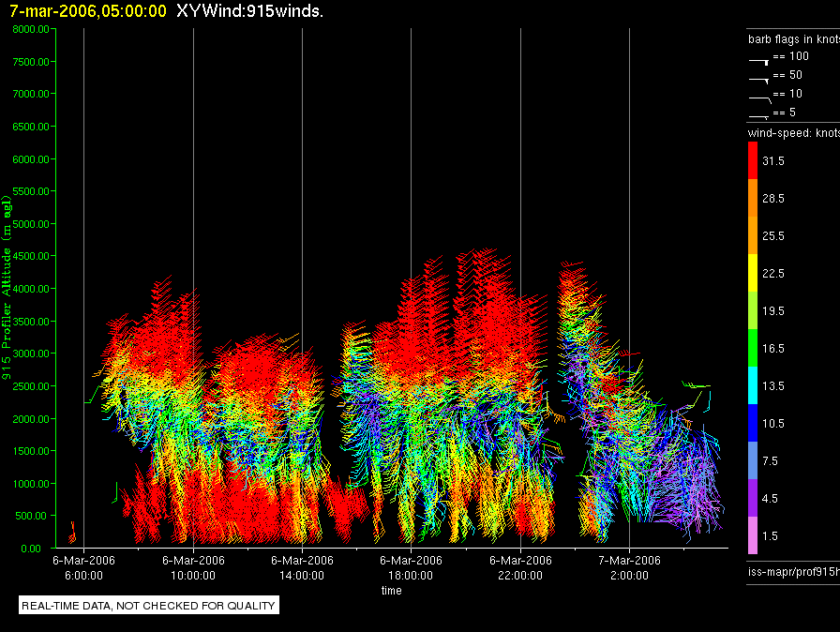Click the 500.00 altitude tick label
Image resolution: width=840 pixels, height=632 pixels.
(x=31, y=516)
